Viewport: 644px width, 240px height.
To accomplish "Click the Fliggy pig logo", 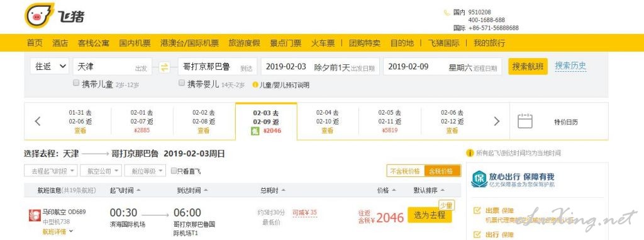I will coord(39,15).
